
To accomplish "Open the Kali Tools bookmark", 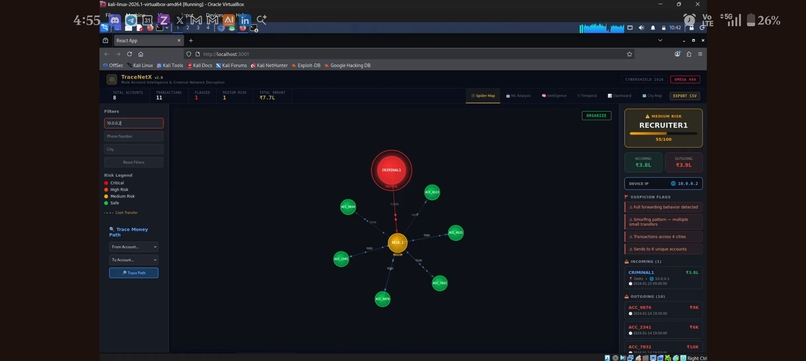I will [x=170, y=65].
